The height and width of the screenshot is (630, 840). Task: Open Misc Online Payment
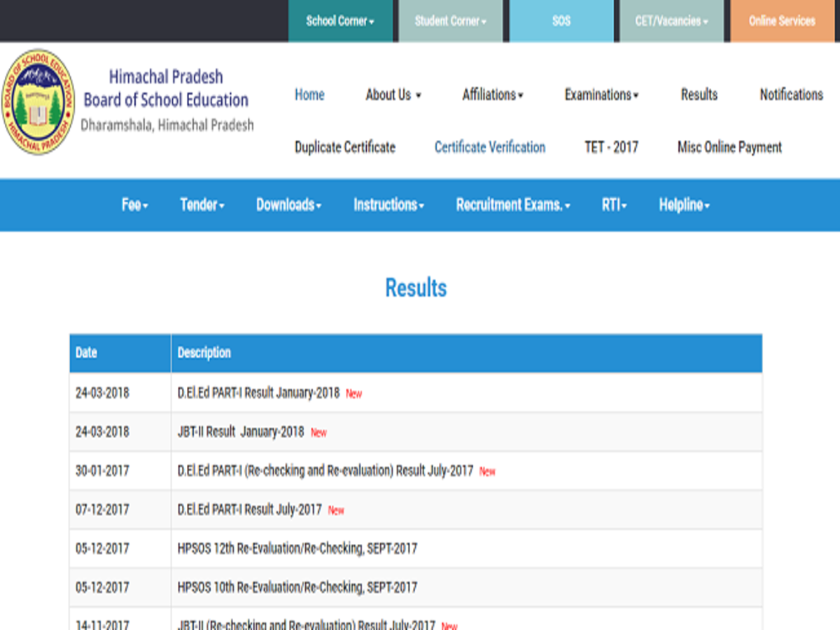tap(729, 147)
